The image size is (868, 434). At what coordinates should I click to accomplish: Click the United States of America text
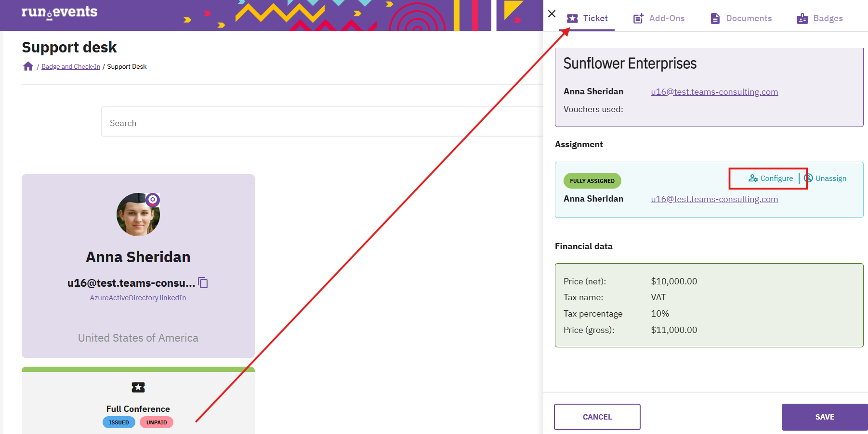[138, 338]
